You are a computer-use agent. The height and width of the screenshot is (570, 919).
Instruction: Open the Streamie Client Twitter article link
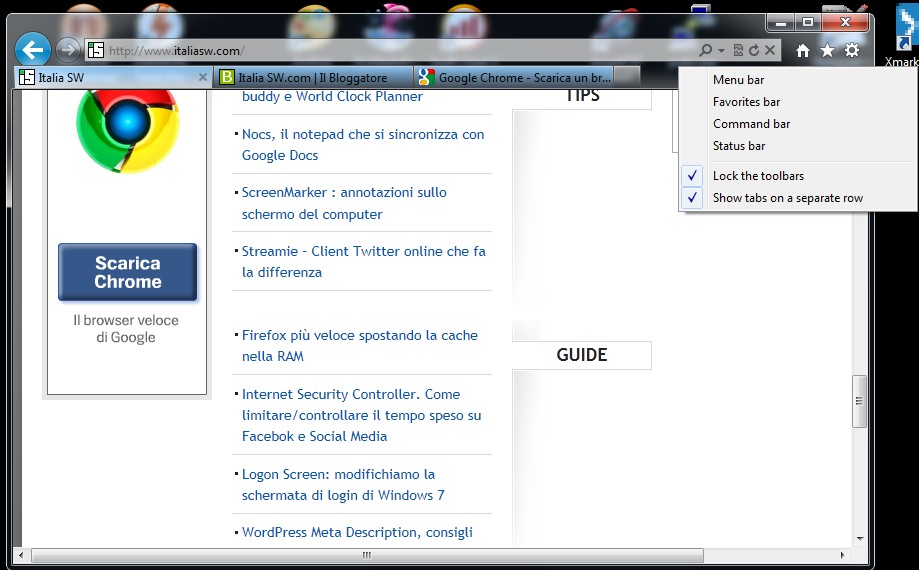[363, 262]
